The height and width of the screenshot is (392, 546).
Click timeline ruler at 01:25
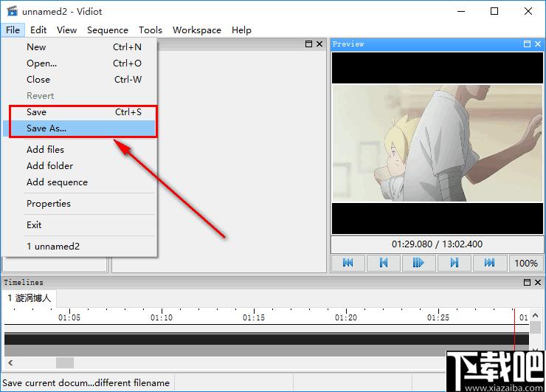coord(438,317)
